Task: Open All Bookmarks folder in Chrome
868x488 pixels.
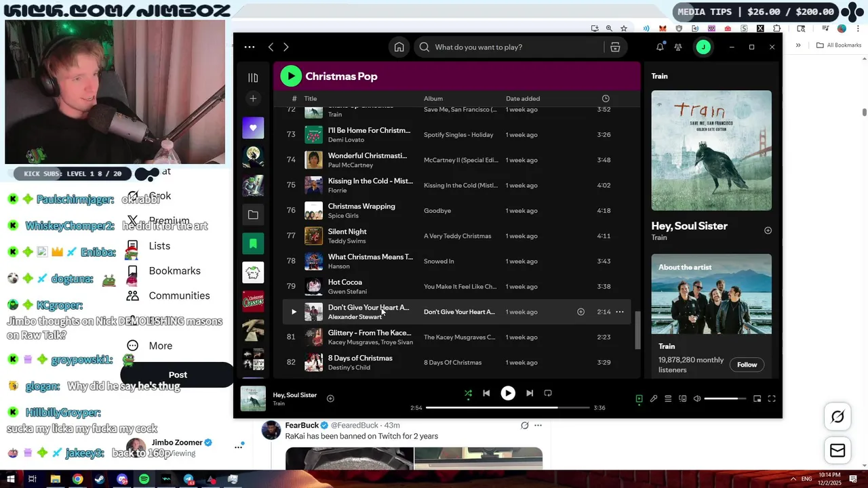Action: click(x=839, y=45)
